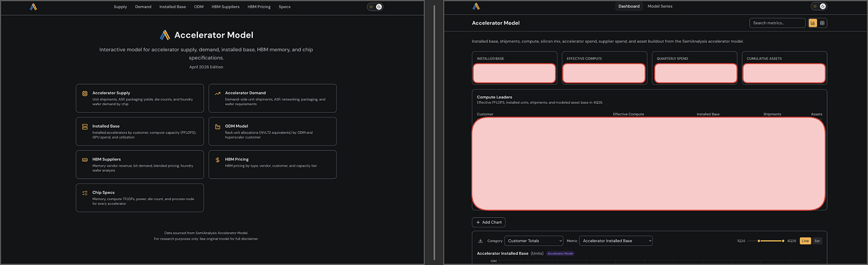Open the HBM Suppliers card
This screenshot has height=265, width=868.
click(139, 164)
